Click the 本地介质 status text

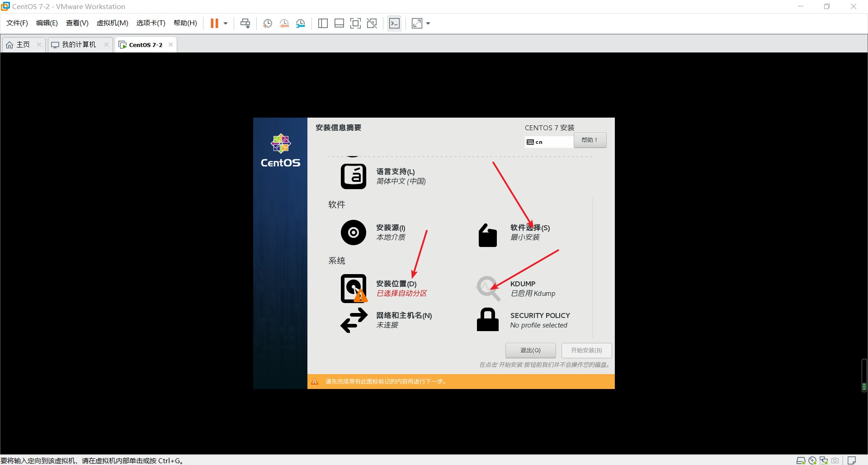pyautogui.click(x=391, y=237)
